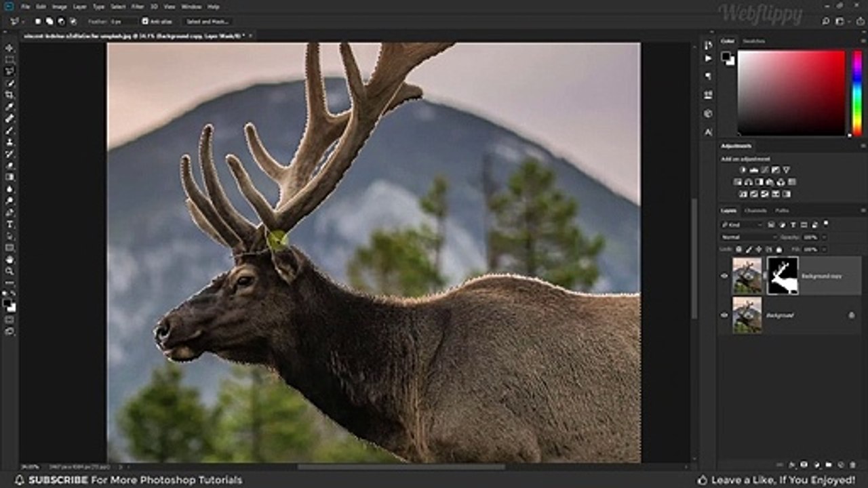Viewport: 868px width, 488px height.
Task: Toggle the layer filtering on/off switch
Action: [x=827, y=223]
